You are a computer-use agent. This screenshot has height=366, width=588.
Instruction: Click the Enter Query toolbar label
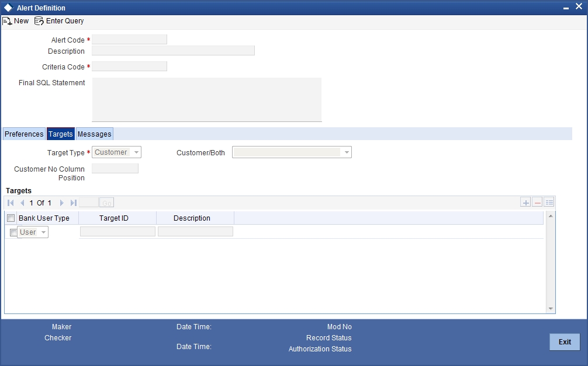(65, 21)
